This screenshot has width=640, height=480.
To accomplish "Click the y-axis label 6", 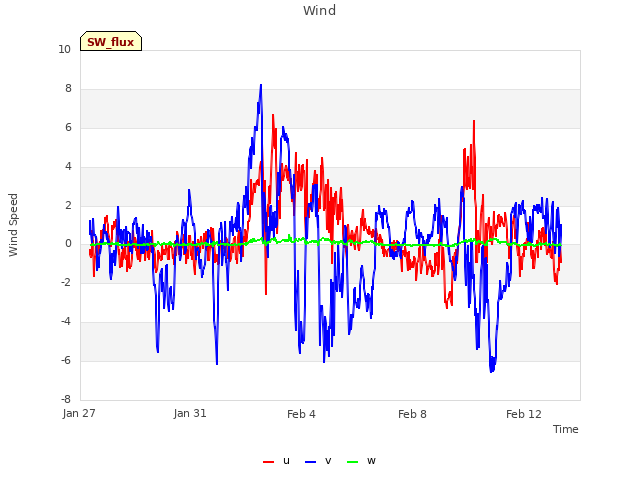I will point(68,127).
